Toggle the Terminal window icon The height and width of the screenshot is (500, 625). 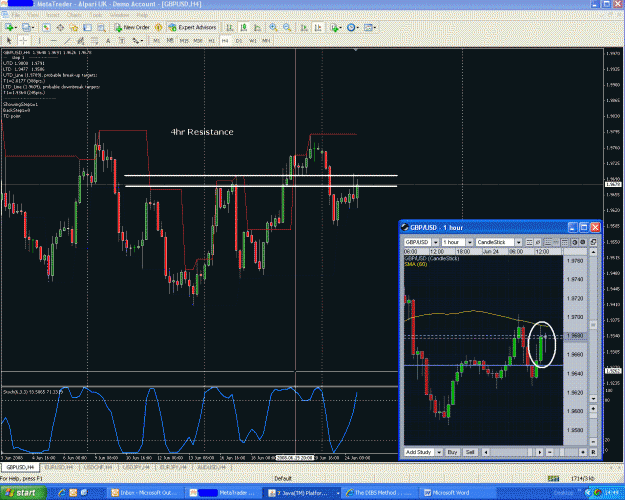87,28
